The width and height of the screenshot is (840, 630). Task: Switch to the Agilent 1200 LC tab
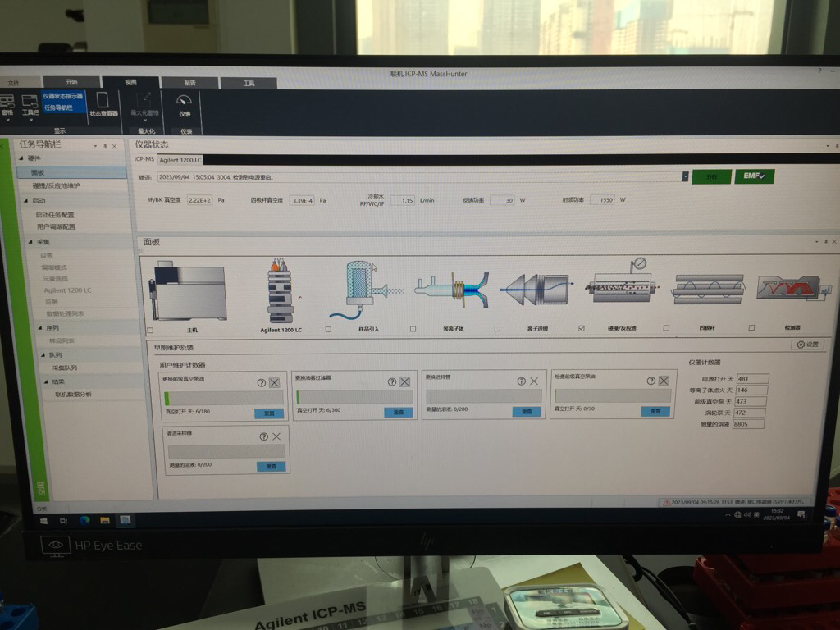pyautogui.click(x=180, y=160)
